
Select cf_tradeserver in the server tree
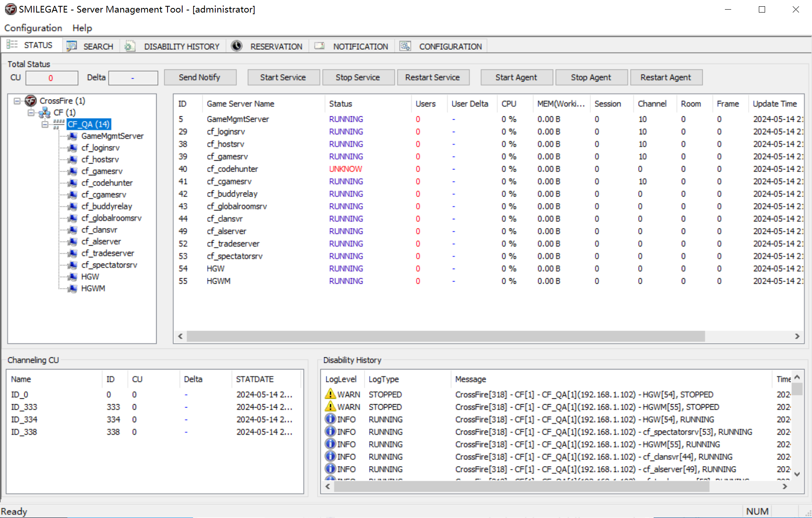tap(108, 253)
